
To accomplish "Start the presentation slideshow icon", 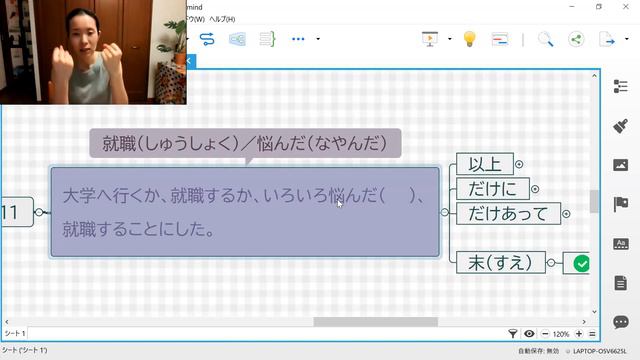I will tap(429, 39).
